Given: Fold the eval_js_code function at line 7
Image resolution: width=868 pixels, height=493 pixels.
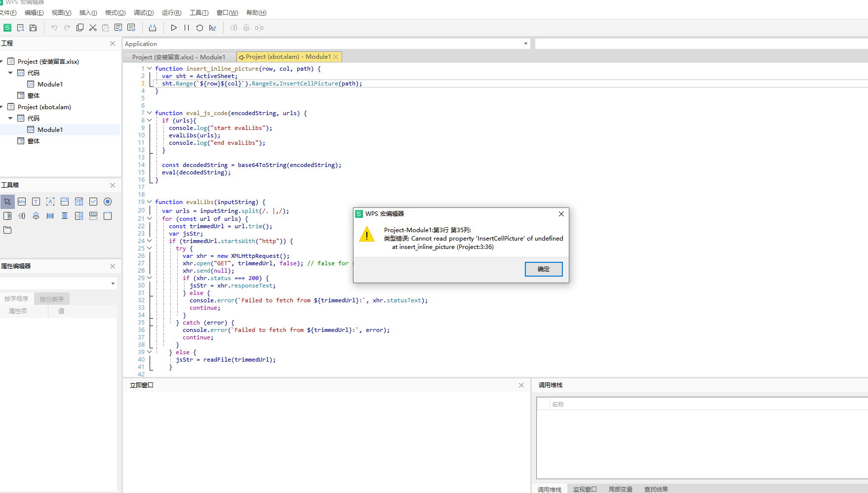Looking at the screenshot, I should point(149,113).
